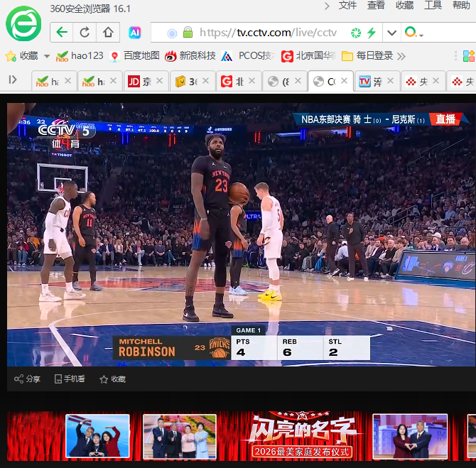Click the green lock security icon
Viewport: 476px width, 468px height.
(x=188, y=32)
